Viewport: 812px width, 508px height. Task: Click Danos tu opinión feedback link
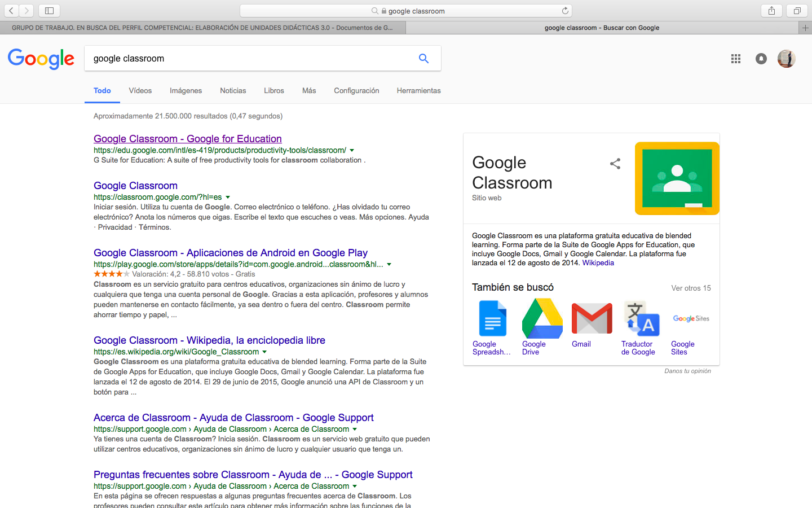pos(687,371)
